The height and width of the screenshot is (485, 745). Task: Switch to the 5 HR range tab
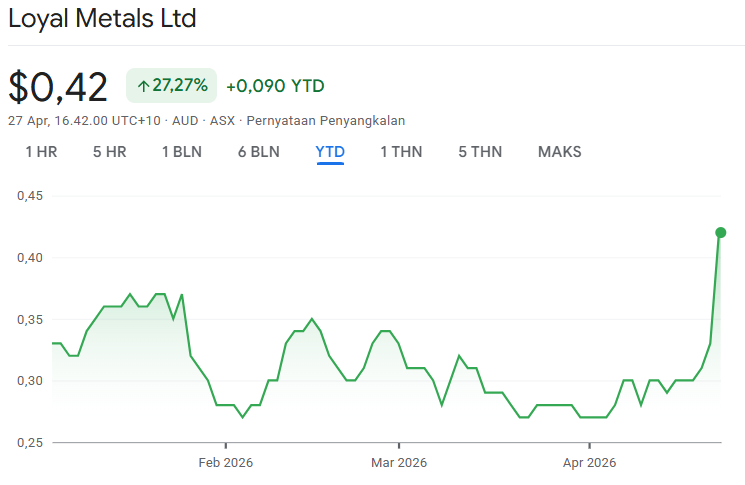(x=110, y=152)
